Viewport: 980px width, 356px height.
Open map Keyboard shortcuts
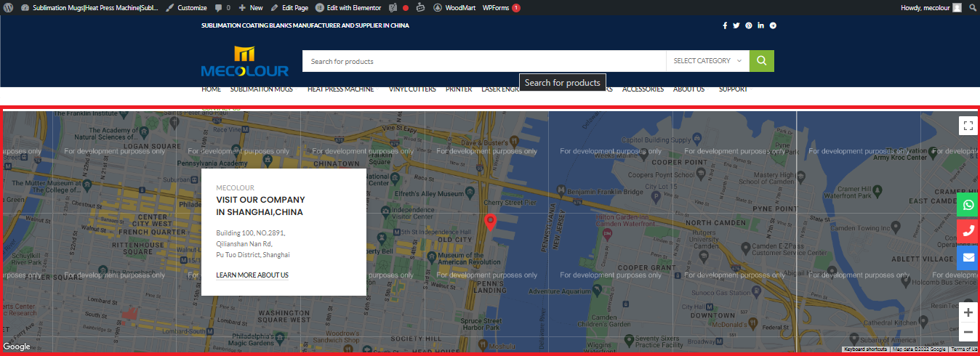pos(866,349)
